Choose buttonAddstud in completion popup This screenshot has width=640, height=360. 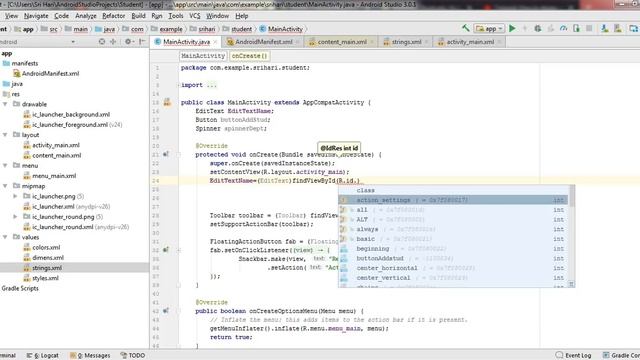453,258
